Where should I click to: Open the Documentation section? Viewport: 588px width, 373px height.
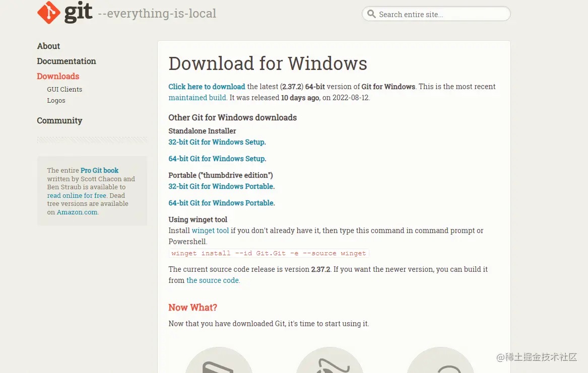(67, 61)
